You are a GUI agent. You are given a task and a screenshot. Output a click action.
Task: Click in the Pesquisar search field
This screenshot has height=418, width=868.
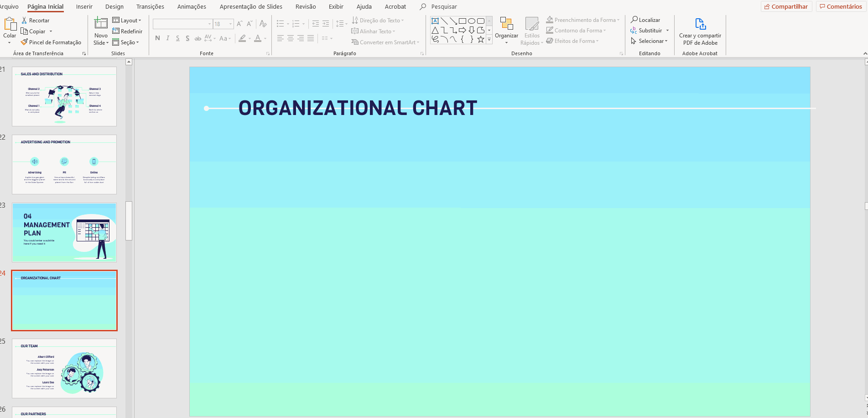pos(444,6)
